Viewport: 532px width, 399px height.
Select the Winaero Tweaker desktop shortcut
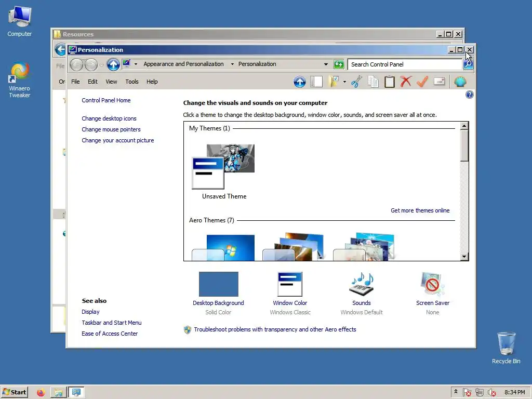19,80
